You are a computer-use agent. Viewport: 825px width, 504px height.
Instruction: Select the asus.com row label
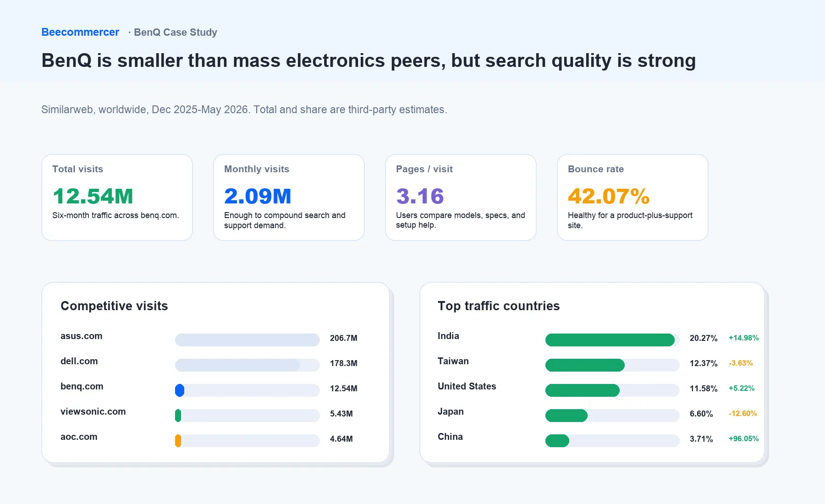pos(82,336)
